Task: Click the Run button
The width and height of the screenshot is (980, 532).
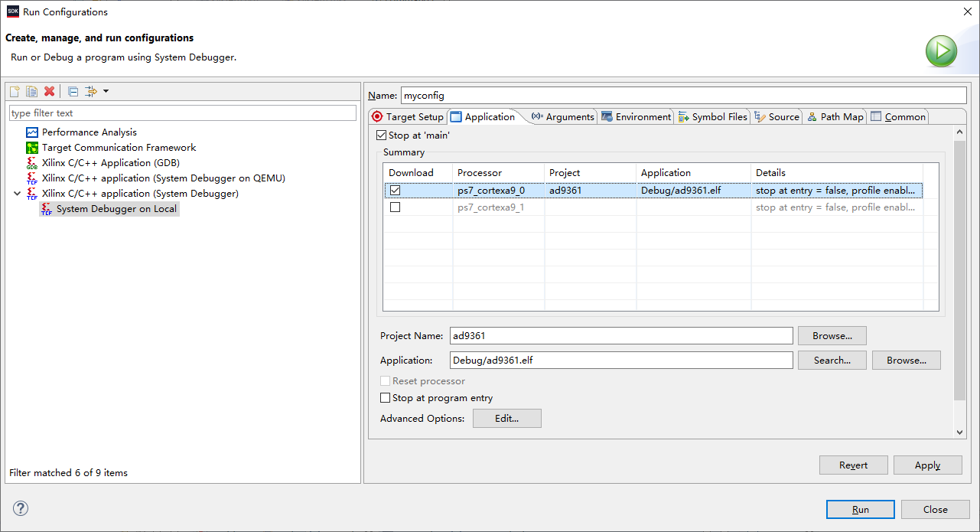Action: coord(861,510)
